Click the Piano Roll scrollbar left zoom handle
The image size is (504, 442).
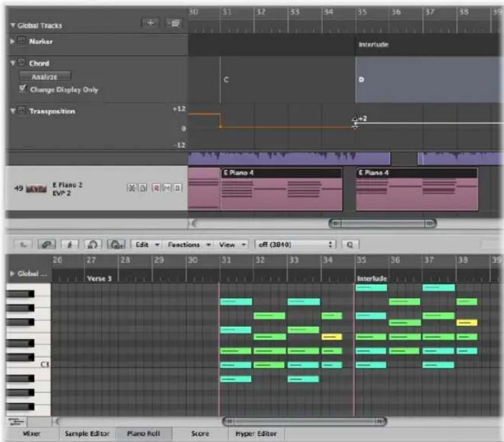[x=229, y=421]
